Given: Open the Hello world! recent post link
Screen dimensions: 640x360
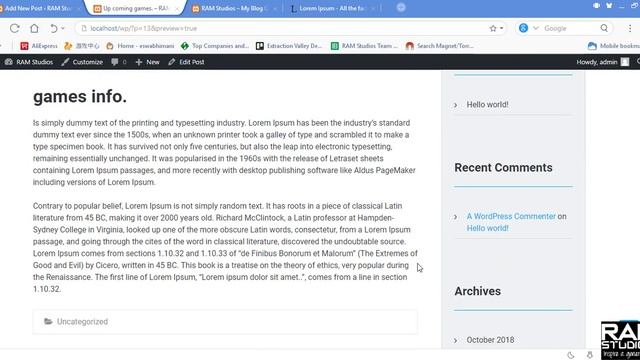Looking at the screenshot, I should coord(487,104).
